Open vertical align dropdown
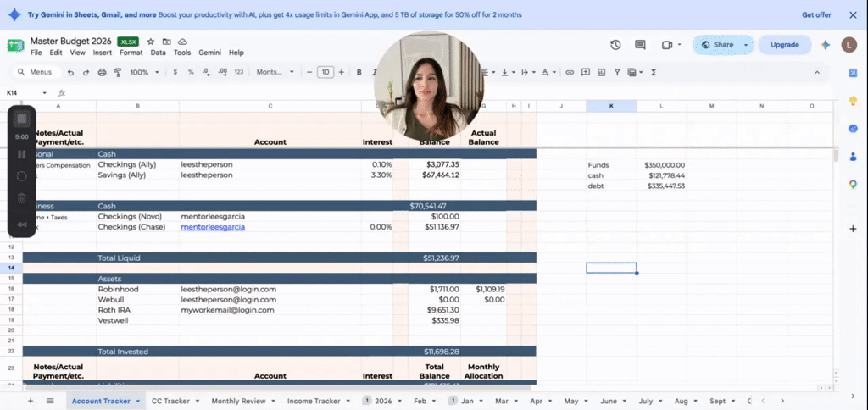Image resolution: width=868 pixels, height=410 pixels. 507,73
